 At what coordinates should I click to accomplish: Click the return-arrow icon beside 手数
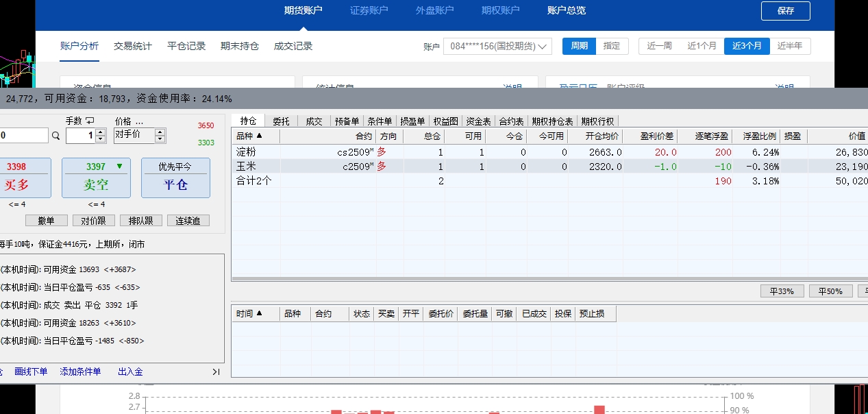click(89, 121)
